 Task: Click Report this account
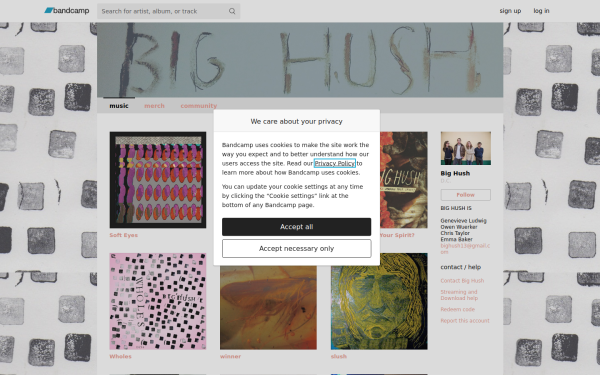[465, 321]
